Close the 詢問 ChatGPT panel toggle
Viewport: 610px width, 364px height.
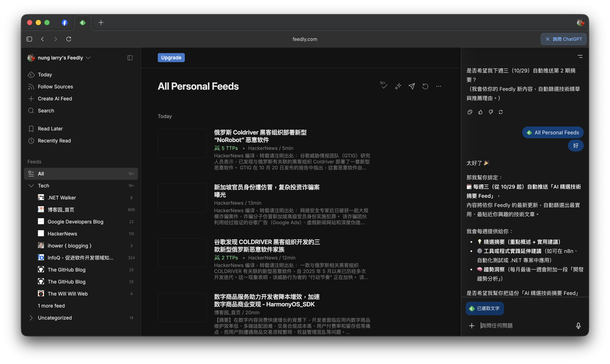coord(563,39)
